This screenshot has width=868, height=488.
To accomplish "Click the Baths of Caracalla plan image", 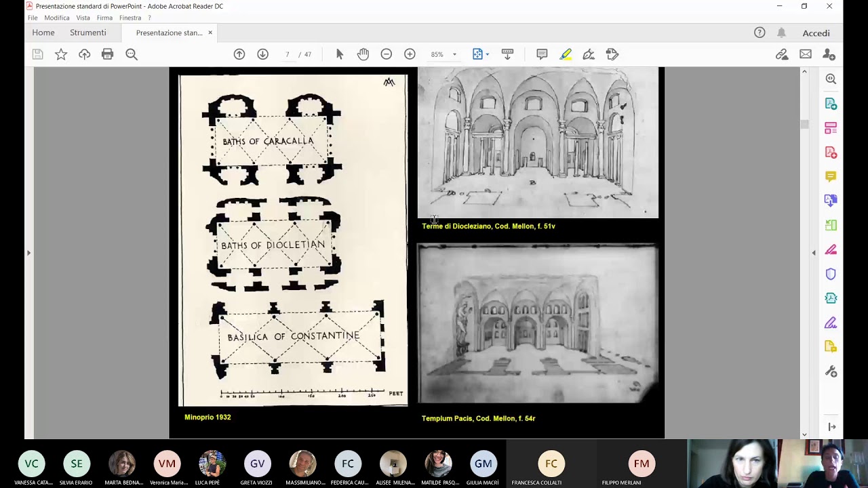I will pos(271,140).
